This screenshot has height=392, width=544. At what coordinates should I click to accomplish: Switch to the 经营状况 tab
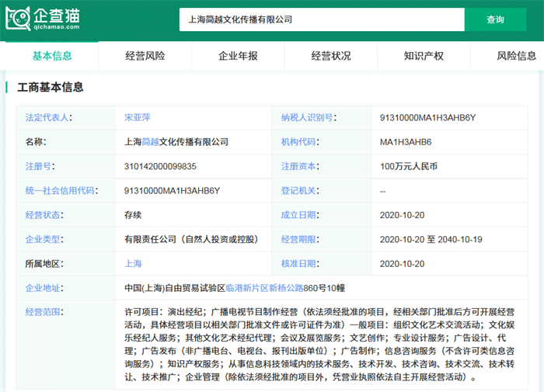coord(331,56)
